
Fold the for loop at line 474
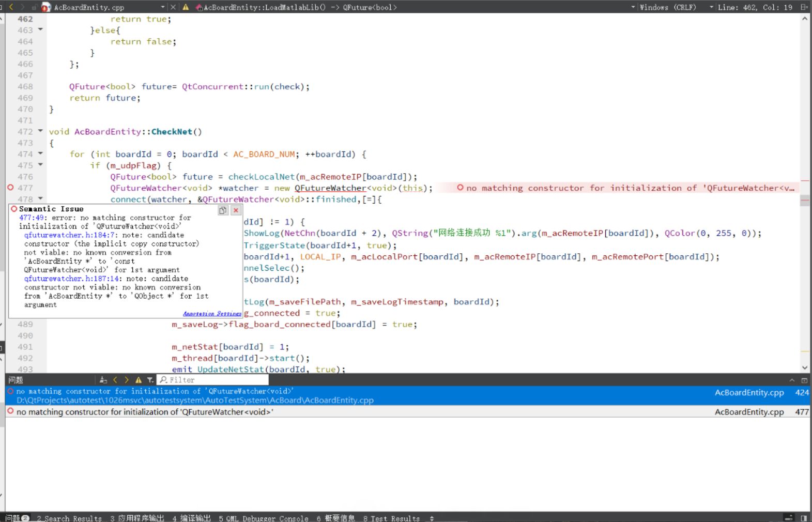click(40, 154)
